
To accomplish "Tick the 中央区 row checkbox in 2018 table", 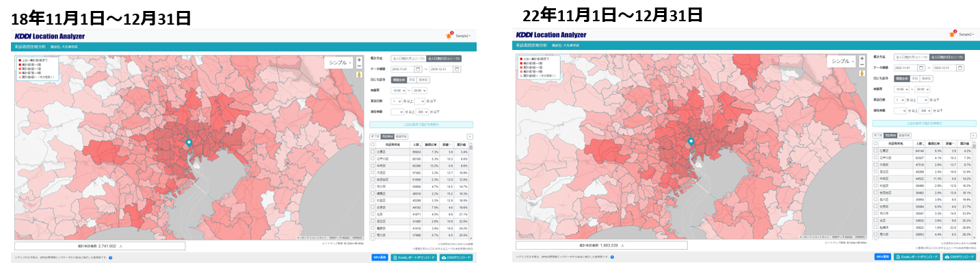I will [x=373, y=165].
